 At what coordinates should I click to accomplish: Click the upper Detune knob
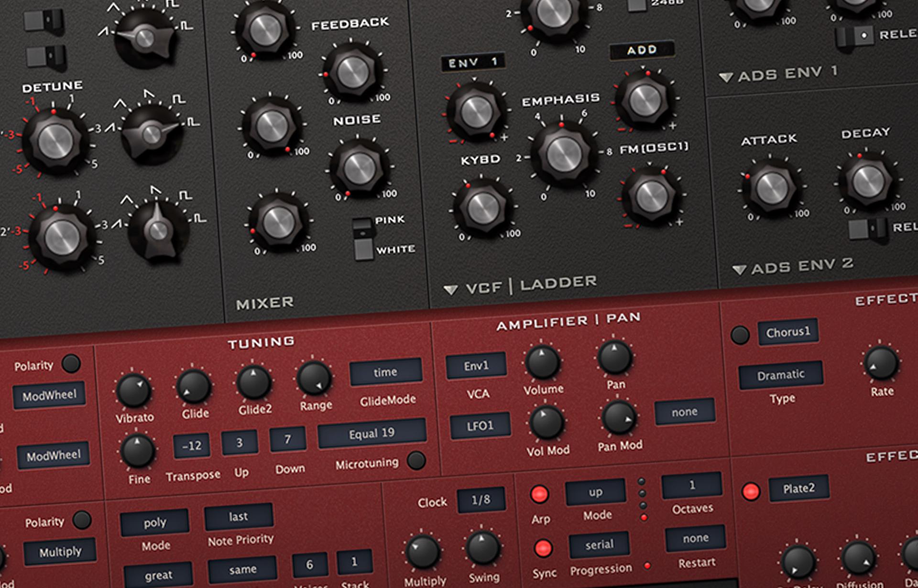[x=55, y=142]
